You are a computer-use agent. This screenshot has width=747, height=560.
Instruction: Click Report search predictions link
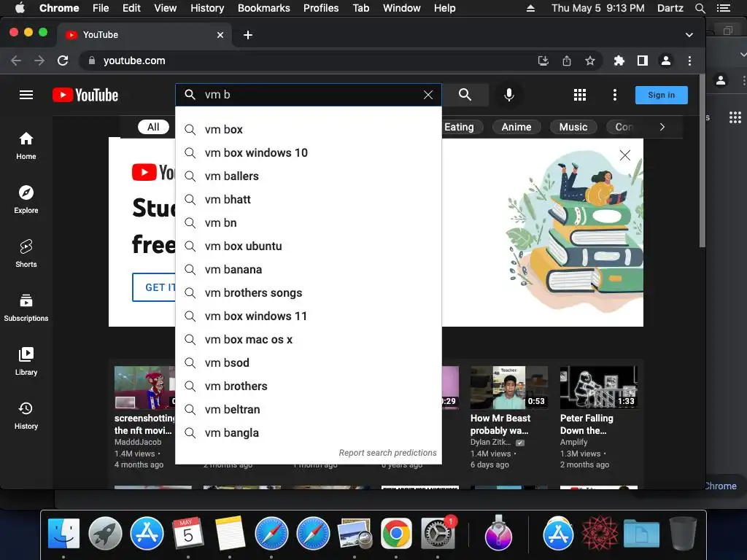[387, 453]
